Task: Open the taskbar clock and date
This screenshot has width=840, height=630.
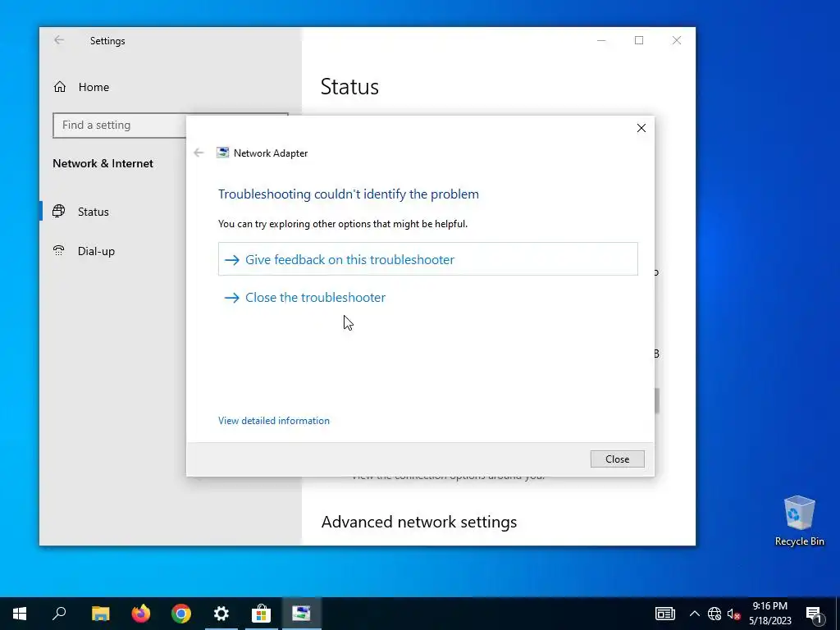Action: tap(769, 614)
